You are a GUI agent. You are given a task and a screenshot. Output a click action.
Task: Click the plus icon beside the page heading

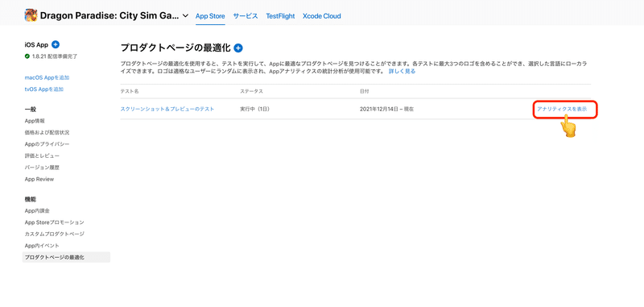coord(238,48)
